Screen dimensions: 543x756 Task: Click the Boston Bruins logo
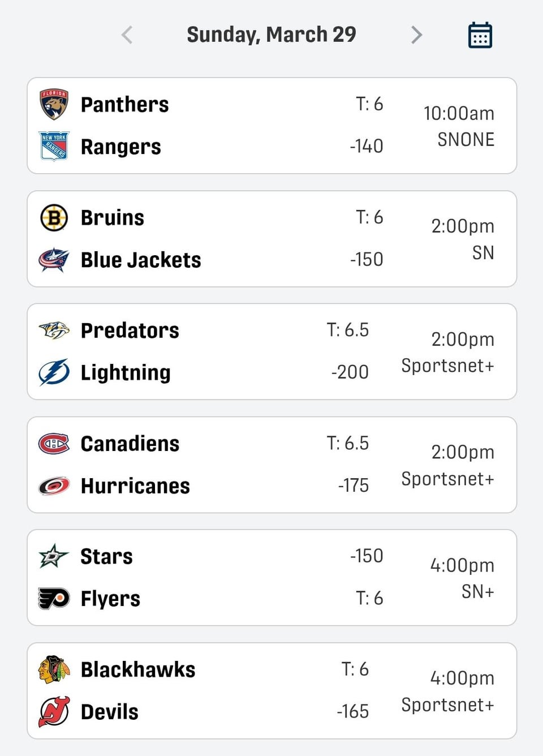pos(54,218)
